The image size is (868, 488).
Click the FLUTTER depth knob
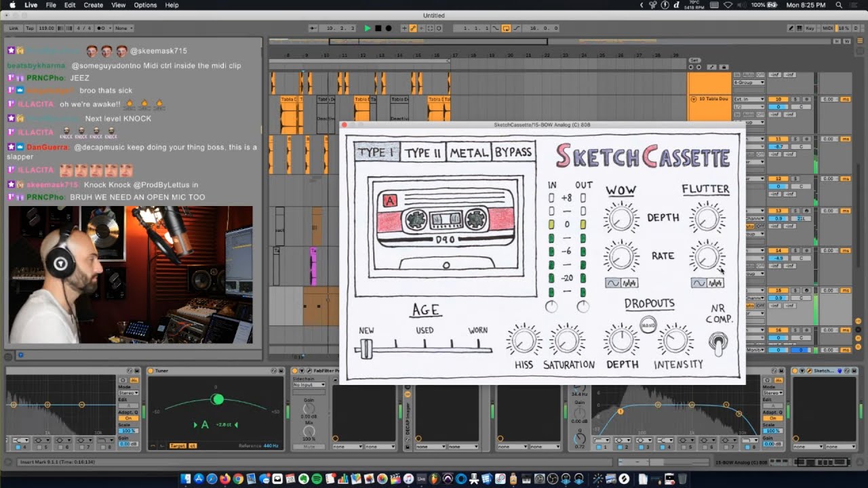(707, 218)
